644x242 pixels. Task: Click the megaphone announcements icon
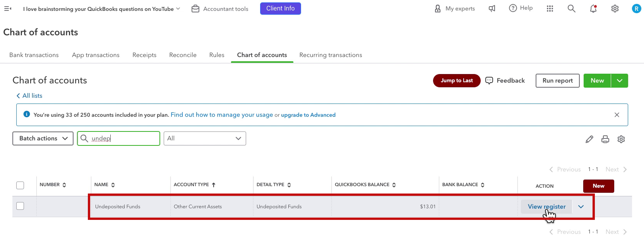[x=492, y=9]
